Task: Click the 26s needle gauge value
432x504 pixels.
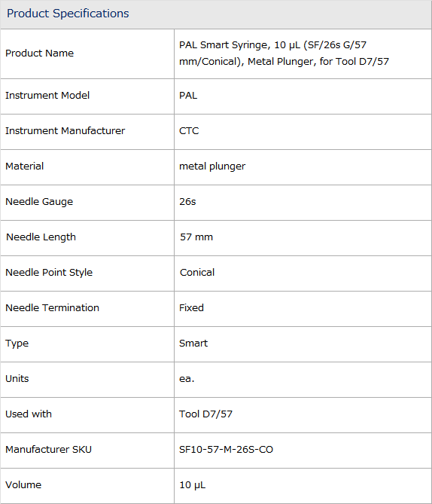Action: click(x=187, y=202)
